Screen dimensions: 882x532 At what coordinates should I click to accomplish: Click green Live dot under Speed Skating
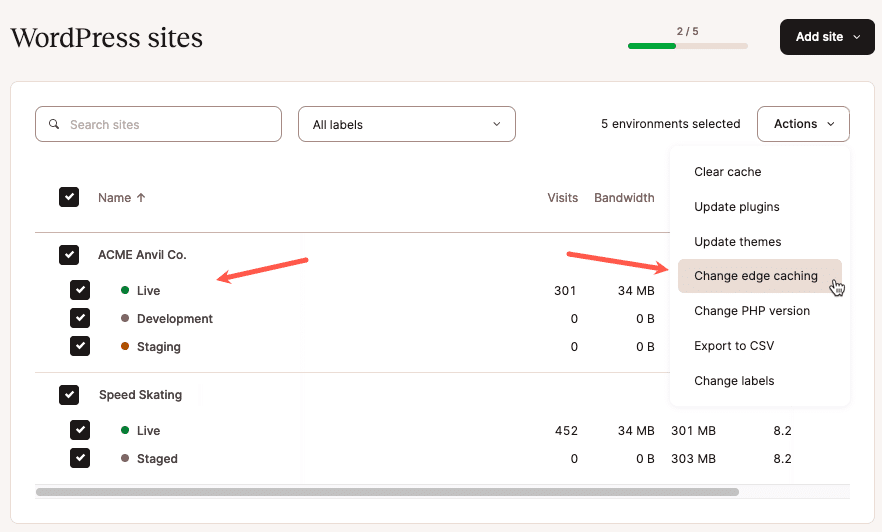coord(125,431)
